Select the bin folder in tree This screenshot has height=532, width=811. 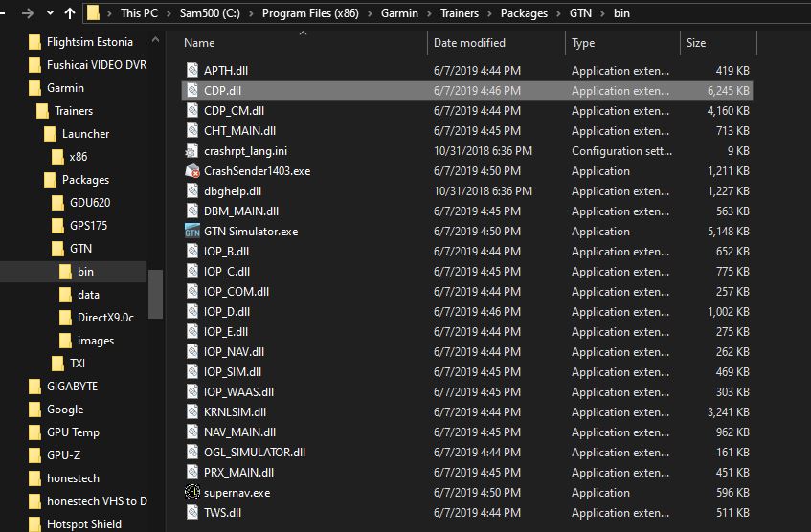85,272
